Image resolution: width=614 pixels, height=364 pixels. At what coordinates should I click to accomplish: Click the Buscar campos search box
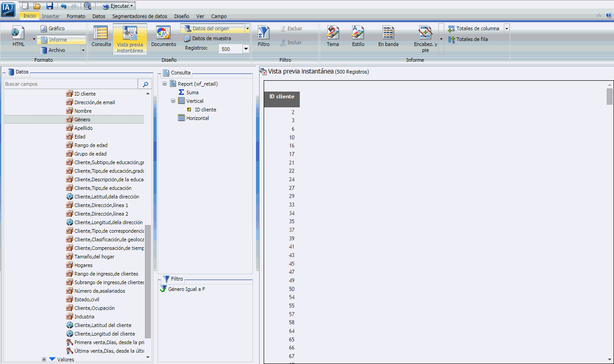tap(70, 84)
